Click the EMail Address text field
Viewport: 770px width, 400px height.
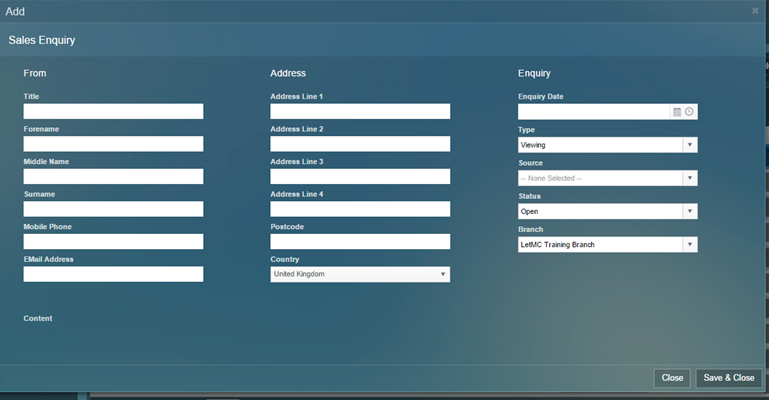coord(113,274)
